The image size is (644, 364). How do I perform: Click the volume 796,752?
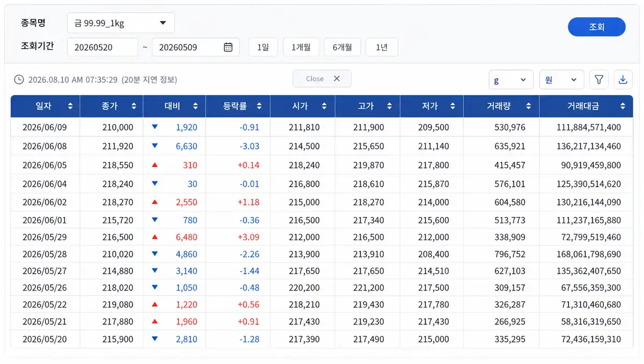(x=510, y=254)
